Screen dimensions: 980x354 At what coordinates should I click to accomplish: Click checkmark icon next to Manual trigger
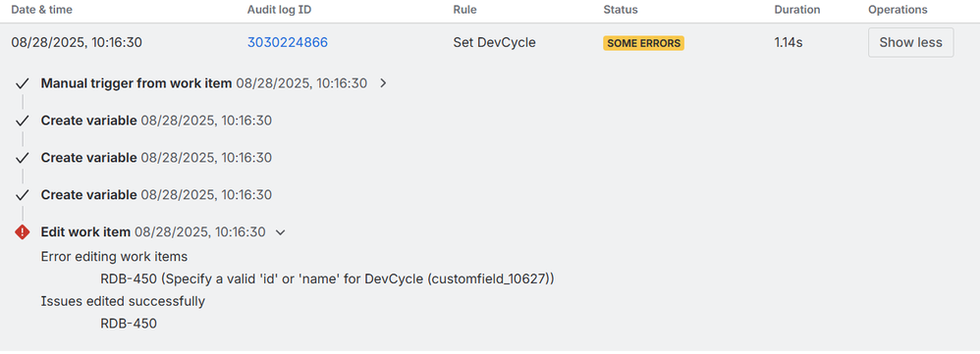[23, 83]
